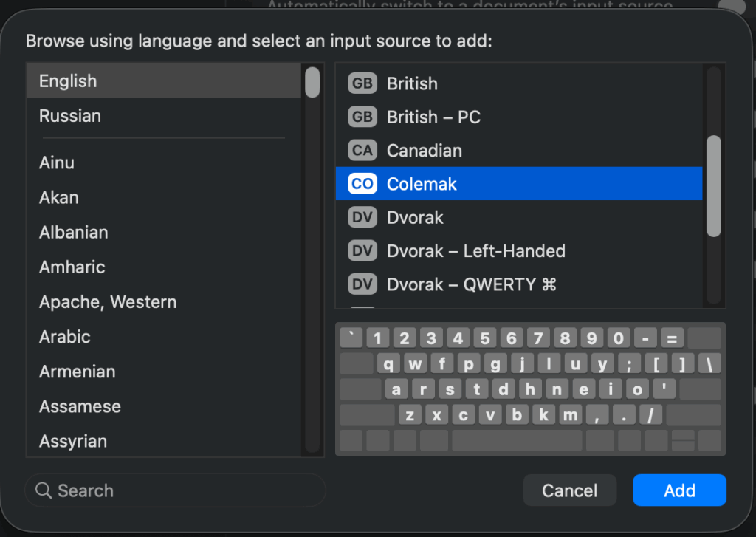
Task: Select Albanian from the languages
Action: point(74,233)
